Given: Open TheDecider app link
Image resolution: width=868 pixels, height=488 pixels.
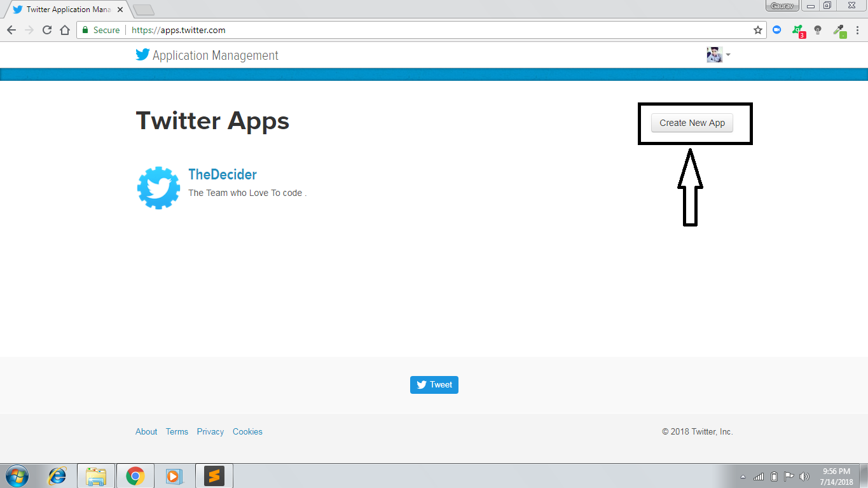Looking at the screenshot, I should click(x=223, y=174).
